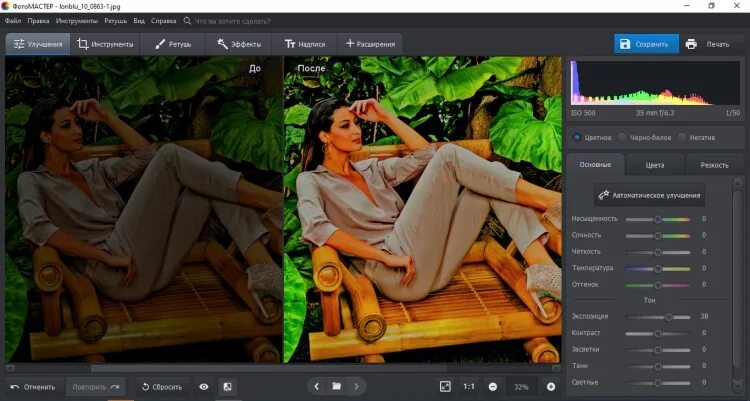Click the Светлые slider handle
The image size is (750, 401).
[658, 382]
